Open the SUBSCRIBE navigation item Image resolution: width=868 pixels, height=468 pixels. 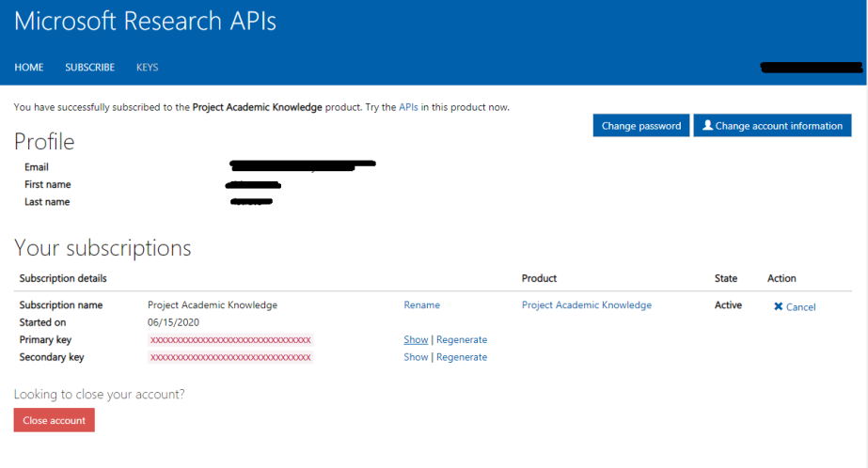pyautogui.click(x=89, y=68)
